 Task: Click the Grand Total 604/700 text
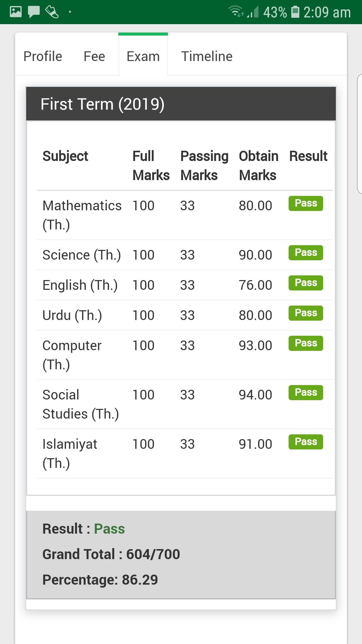click(x=111, y=554)
